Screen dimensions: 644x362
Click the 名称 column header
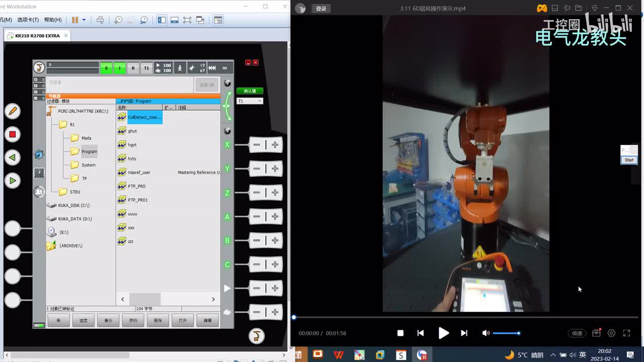pyautogui.click(x=139, y=108)
